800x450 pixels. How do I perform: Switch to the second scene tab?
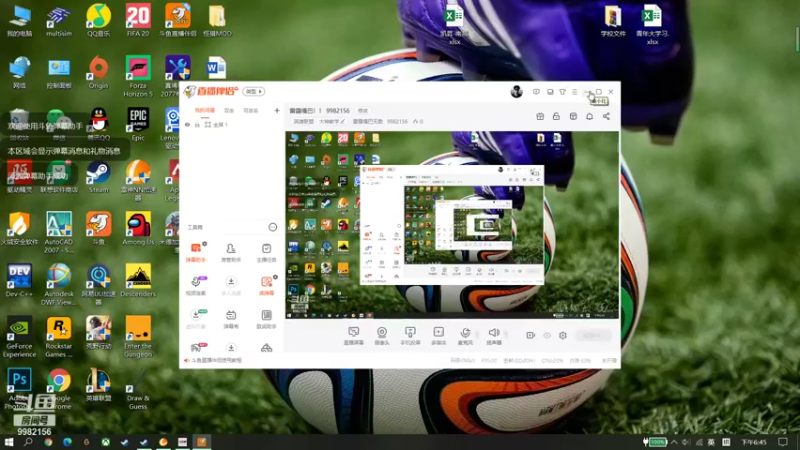pyautogui.click(x=229, y=110)
